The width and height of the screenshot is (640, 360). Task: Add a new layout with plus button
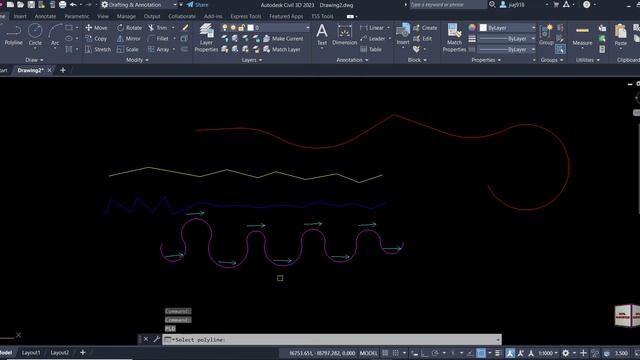[82, 353]
